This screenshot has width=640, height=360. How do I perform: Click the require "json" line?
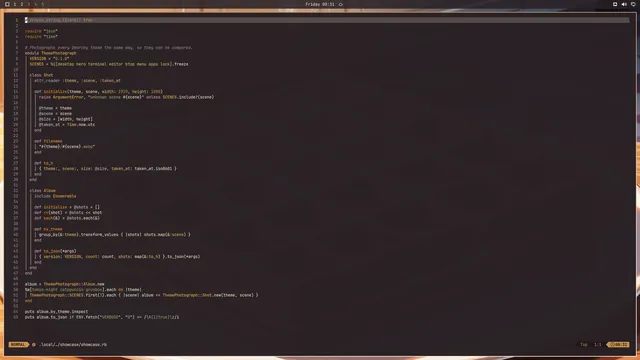click(x=41, y=31)
